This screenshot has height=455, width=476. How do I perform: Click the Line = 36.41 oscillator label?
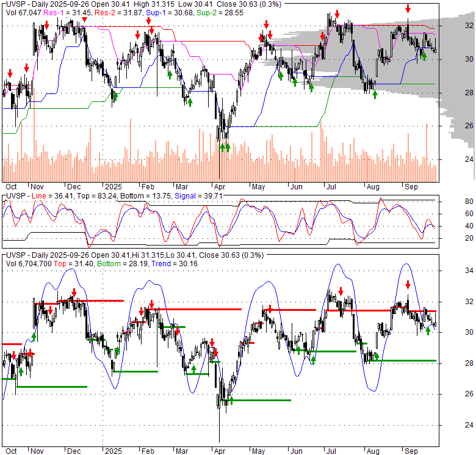[x=52, y=196]
